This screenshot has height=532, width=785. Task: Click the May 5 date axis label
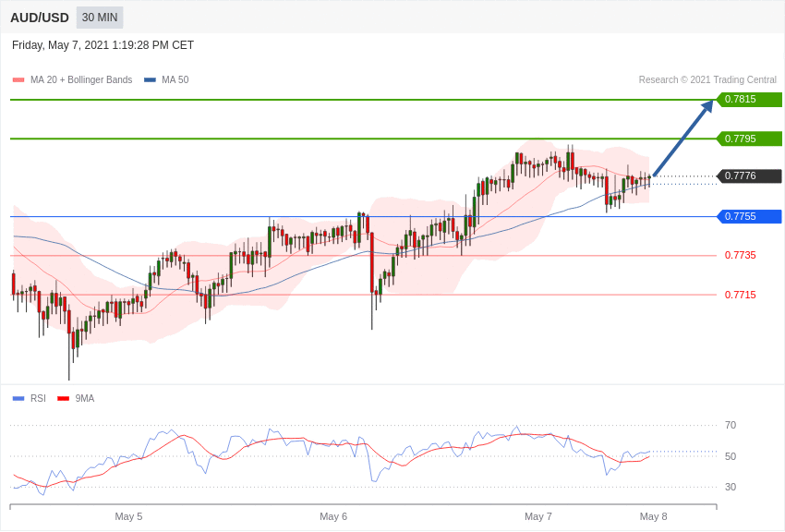[x=128, y=516]
